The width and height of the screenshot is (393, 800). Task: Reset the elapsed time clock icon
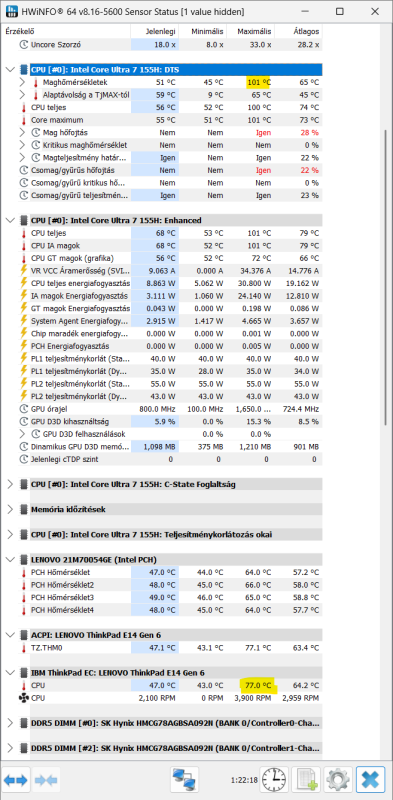coord(275,779)
